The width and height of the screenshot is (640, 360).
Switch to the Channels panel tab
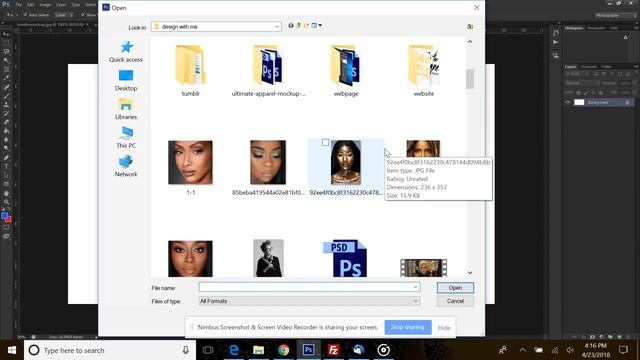pyautogui.click(x=589, y=67)
